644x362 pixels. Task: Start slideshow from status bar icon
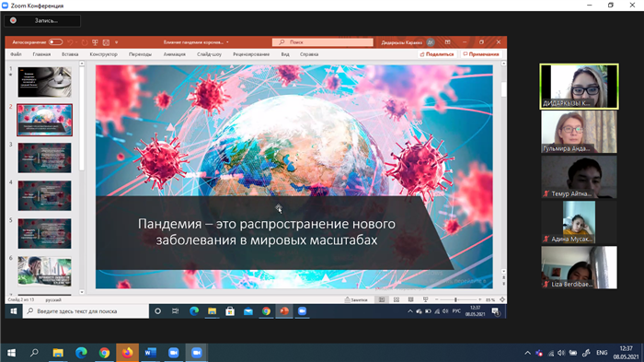425,300
